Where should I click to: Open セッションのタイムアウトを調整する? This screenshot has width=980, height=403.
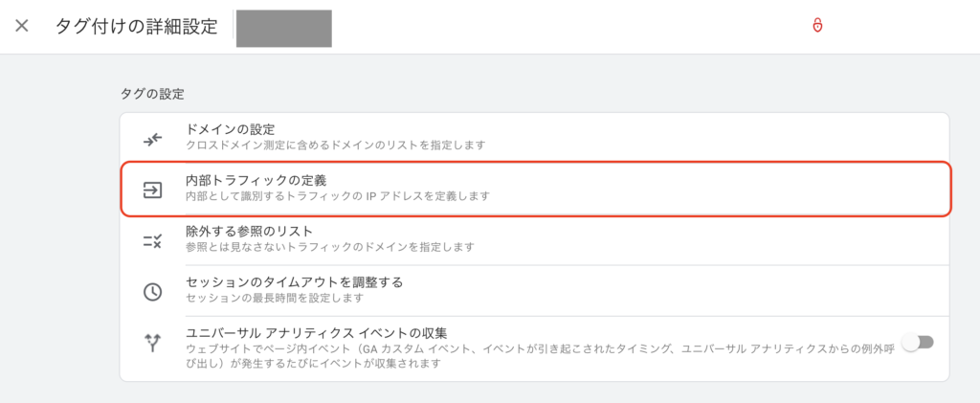[294, 282]
